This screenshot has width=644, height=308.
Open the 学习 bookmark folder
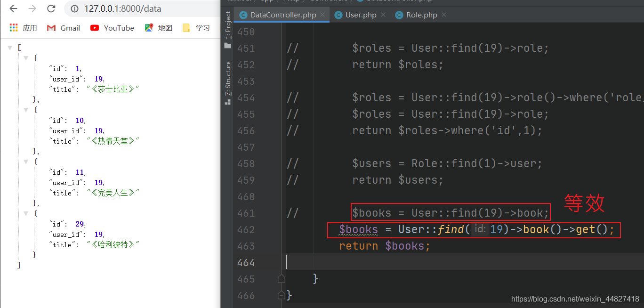(x=196, y=28)
